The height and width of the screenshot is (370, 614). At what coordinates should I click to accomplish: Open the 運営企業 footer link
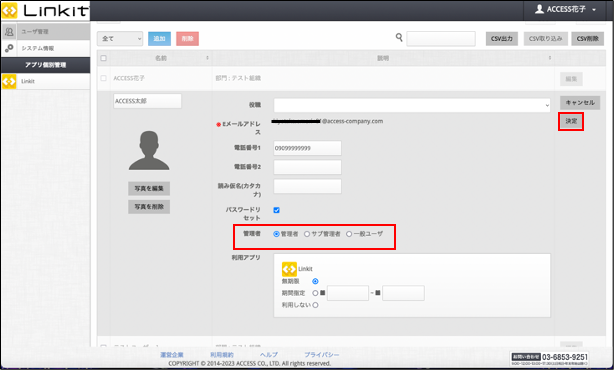click(172, 355)
